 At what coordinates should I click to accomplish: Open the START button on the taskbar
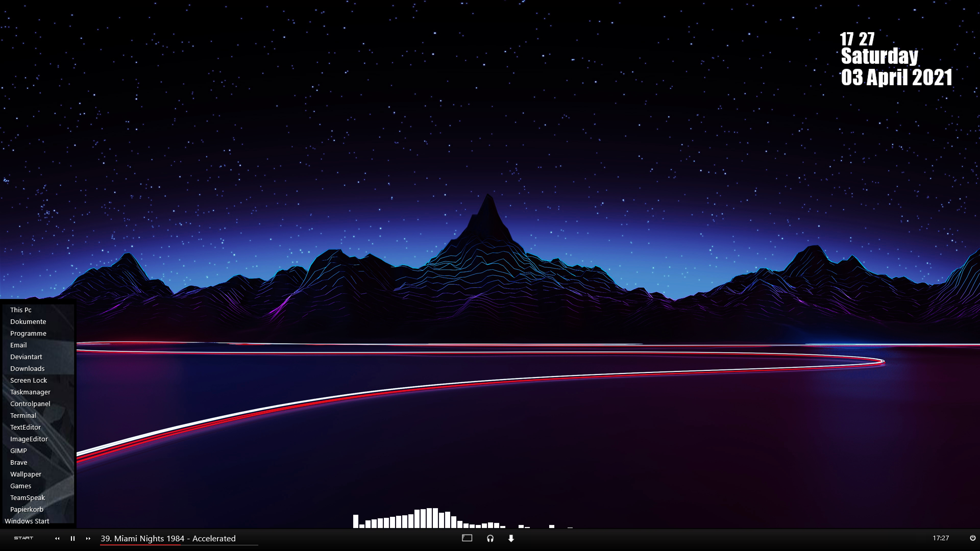click(x=23, y=538)
